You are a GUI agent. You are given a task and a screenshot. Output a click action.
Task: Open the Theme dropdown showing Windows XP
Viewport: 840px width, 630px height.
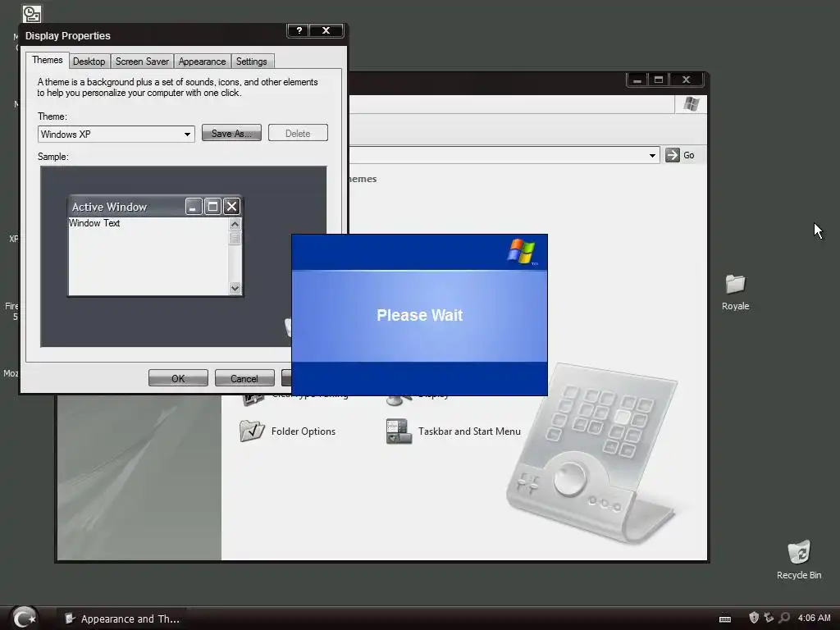click(116, 134)
